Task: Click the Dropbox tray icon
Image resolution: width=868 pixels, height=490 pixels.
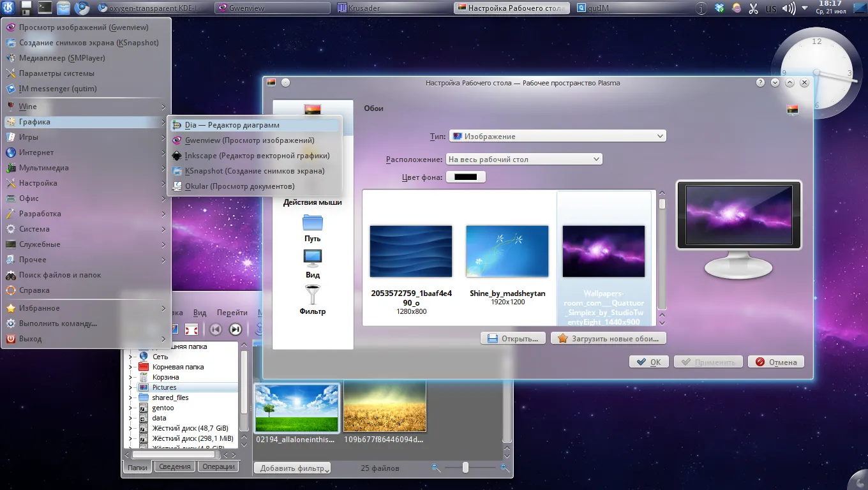Action: tap(720, 9)
